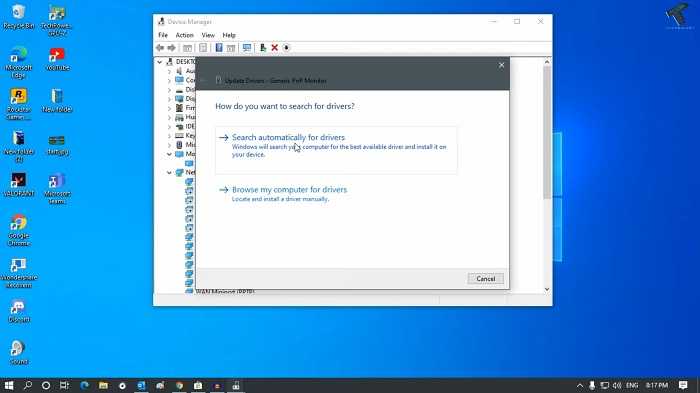700x393 pixels.
Task: Click the Disable device down-arrow toolbar icon
Action: point(287,48)
